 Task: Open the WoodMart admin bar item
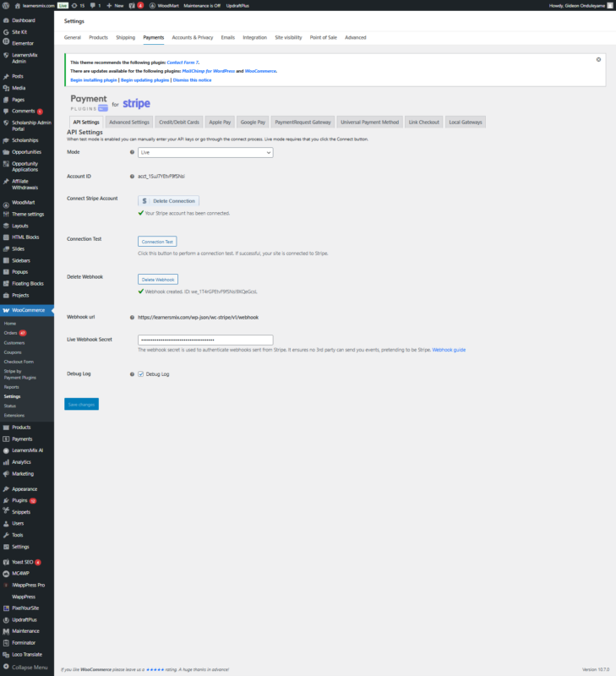point(164,6)
